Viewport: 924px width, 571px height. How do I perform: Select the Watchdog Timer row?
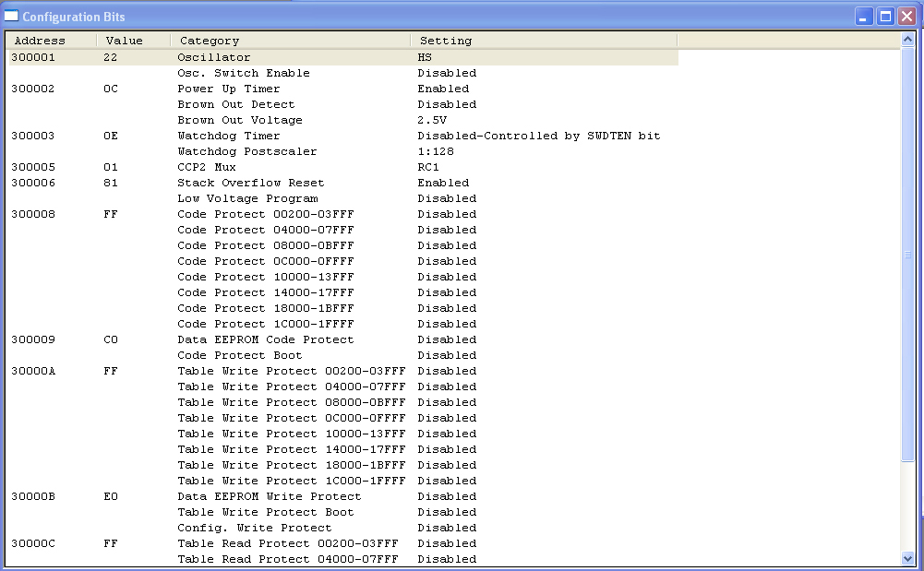(343, 136)
